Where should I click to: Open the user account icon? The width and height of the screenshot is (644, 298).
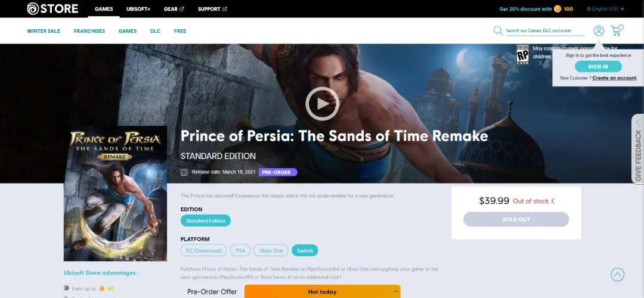[x=599, y=31]
